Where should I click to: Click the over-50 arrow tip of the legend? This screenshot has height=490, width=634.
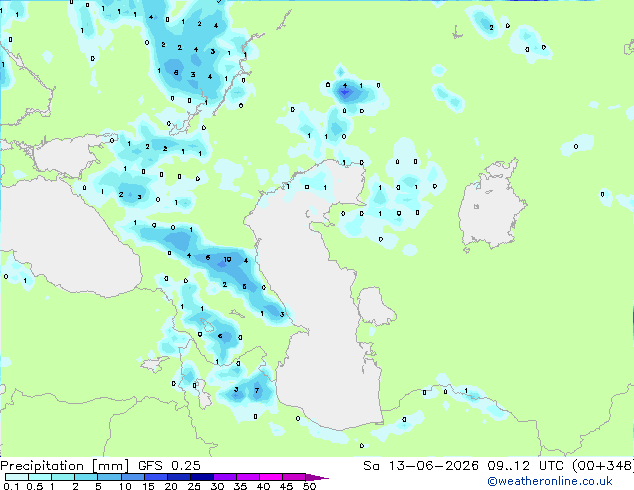click(316, 477)
